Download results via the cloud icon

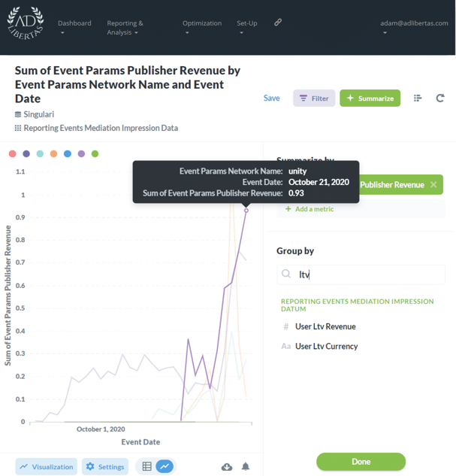coord(227,466)
